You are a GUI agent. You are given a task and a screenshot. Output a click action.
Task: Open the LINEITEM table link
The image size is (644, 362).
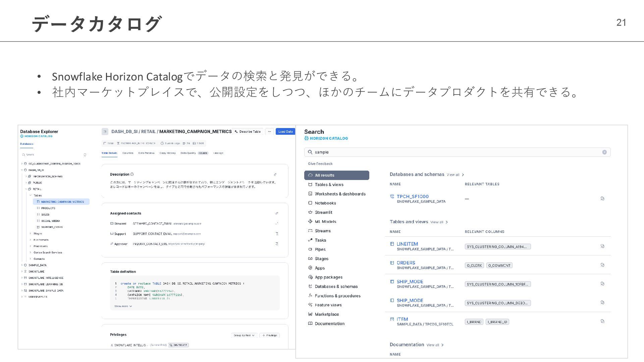point(407,244)
